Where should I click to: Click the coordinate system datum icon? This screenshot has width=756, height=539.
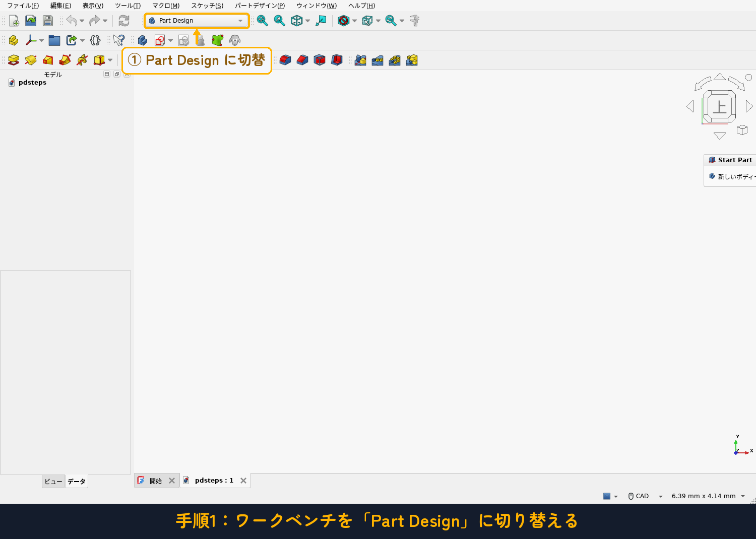click(x=31, y=40)
